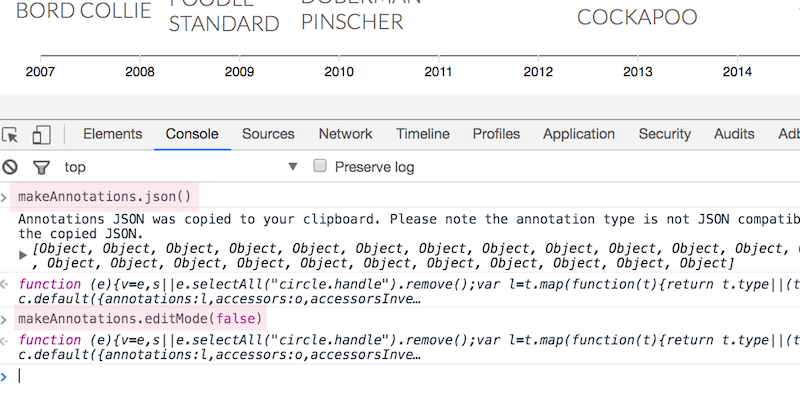Click the 2010 tick on the timeline axis
800x407 pixels.
tap(339, 71)
